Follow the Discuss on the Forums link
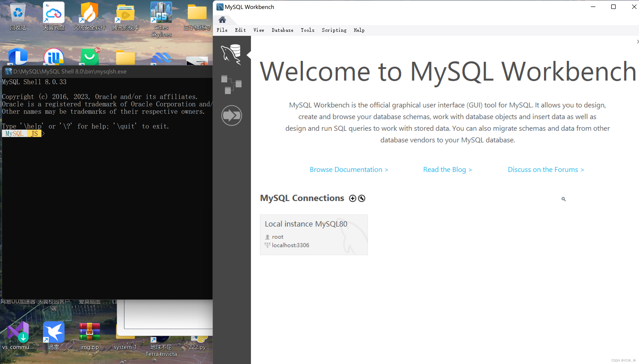639x364 pixels. 546,169
